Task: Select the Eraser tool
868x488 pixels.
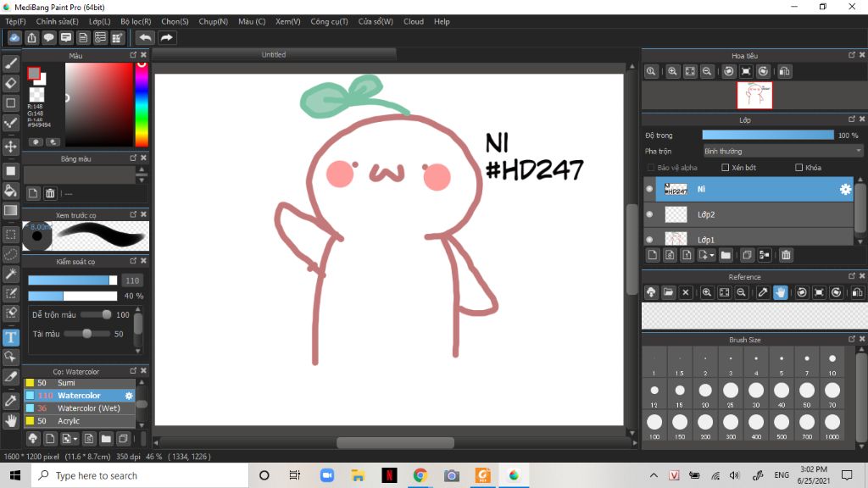Action: point(10,84)
